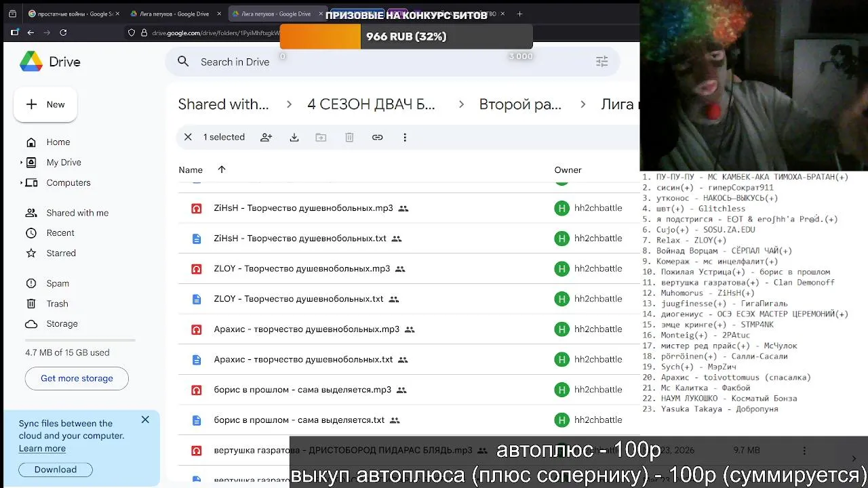Click the Download button in sync banner
This screenshot has width=868, height=488.
(55, 469)
